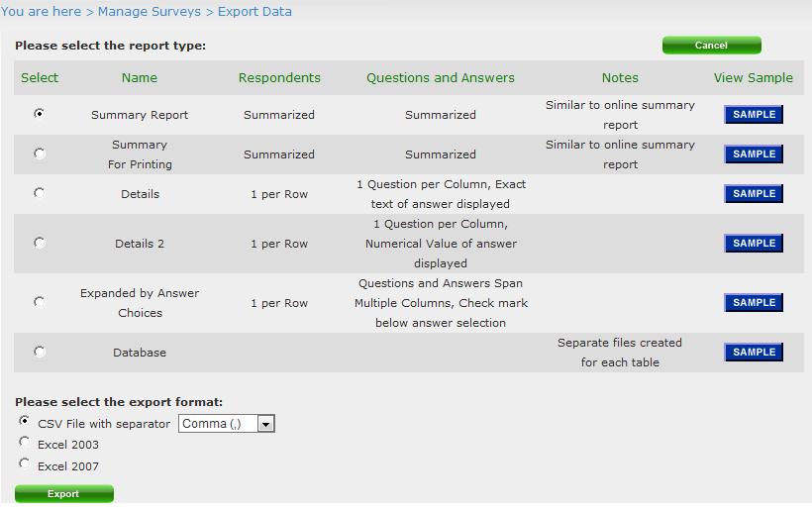This screenshot has height=512, width=812.
Task: Choose the Summary For Printing report type
Action: pyautogui.click(x=39, y=154)
